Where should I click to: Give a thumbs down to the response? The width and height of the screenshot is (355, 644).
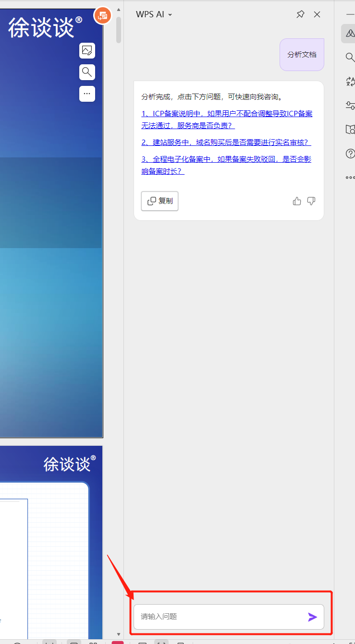(x=311, y=201)
